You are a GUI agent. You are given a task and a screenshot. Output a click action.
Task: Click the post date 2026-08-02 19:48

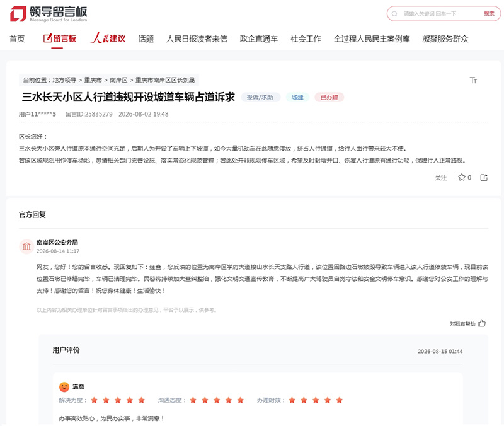(x=144, y=114)
